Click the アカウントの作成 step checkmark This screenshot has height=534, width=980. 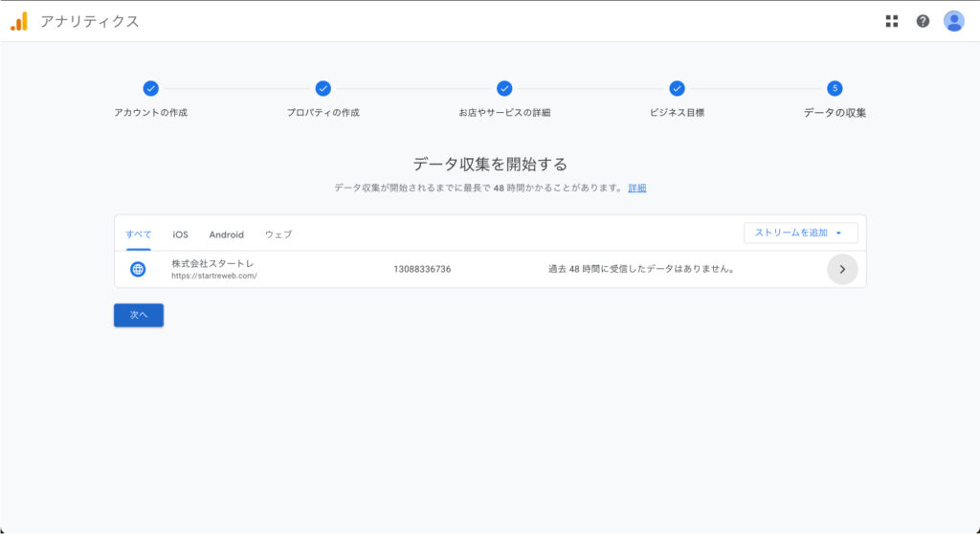pyautogui.click(x=150, y=88)
